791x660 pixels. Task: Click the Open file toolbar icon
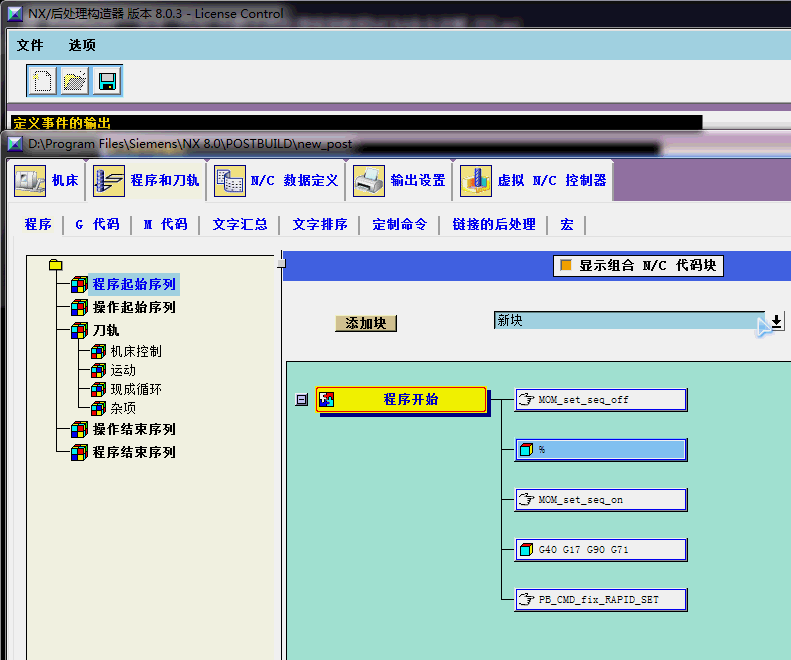pos(75,81)
